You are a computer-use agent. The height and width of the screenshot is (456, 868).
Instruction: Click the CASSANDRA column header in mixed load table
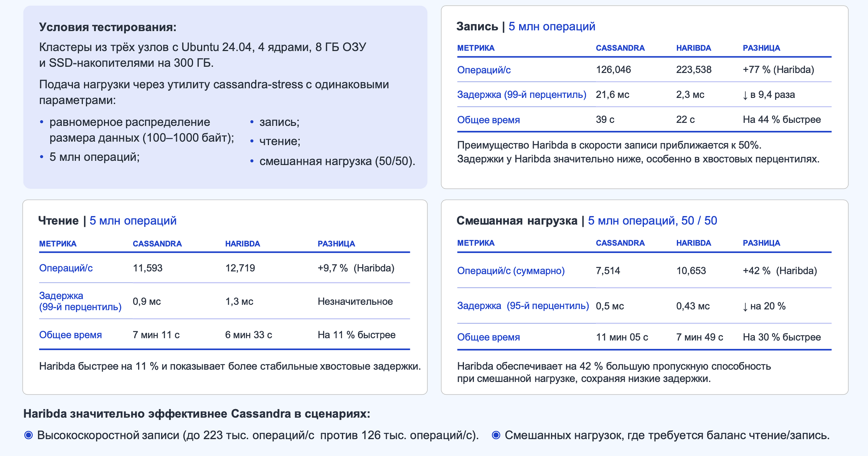tap(620, 243)
